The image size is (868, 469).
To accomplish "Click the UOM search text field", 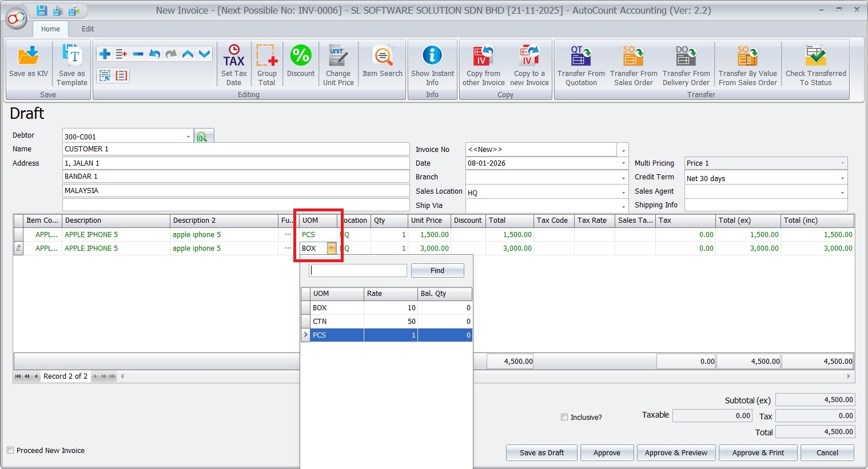I will [358, 270].
